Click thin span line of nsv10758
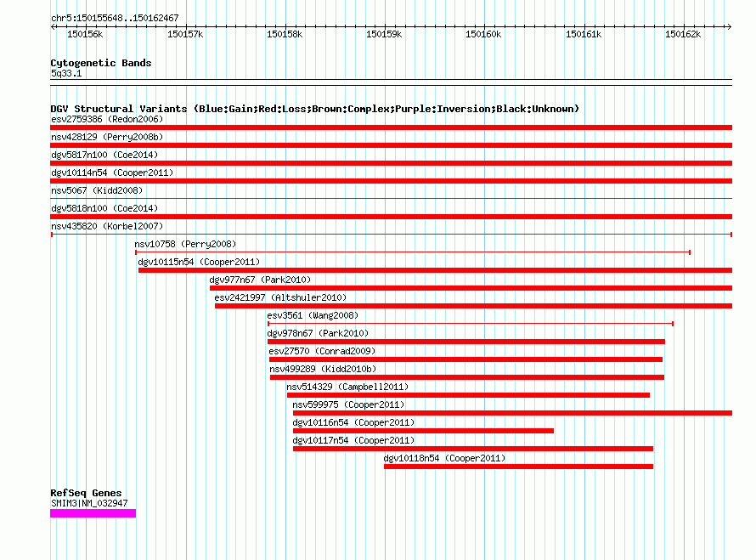This screenshot has width=756, height=560. coord(413,252)
